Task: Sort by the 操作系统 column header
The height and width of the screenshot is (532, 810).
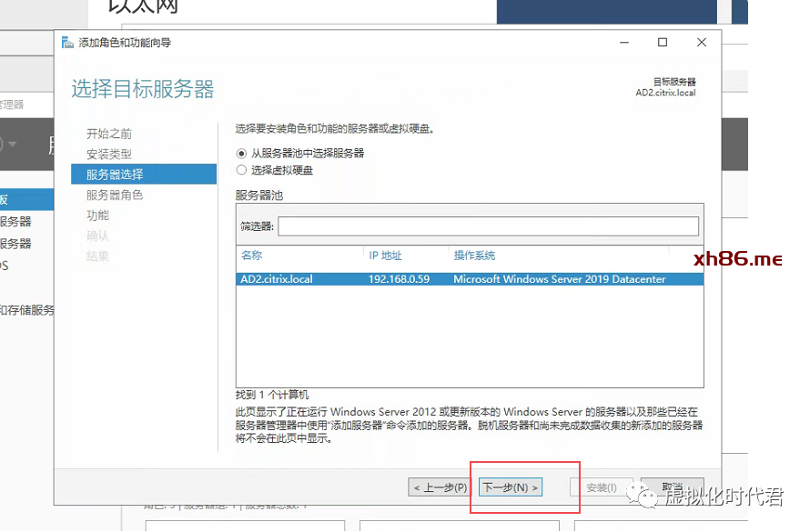Action: (474, 256)
